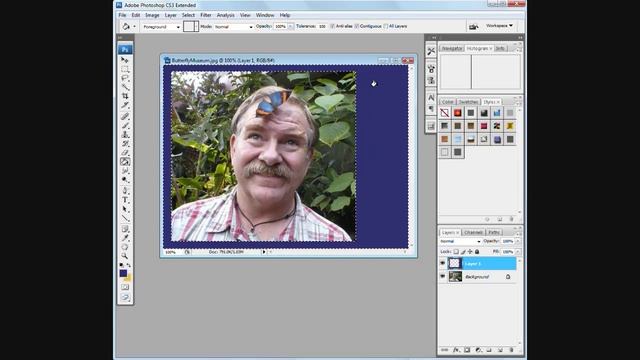This screenshot has width=640, height=360.
Task: Select the Brush tool
Action: coord(125,126)
